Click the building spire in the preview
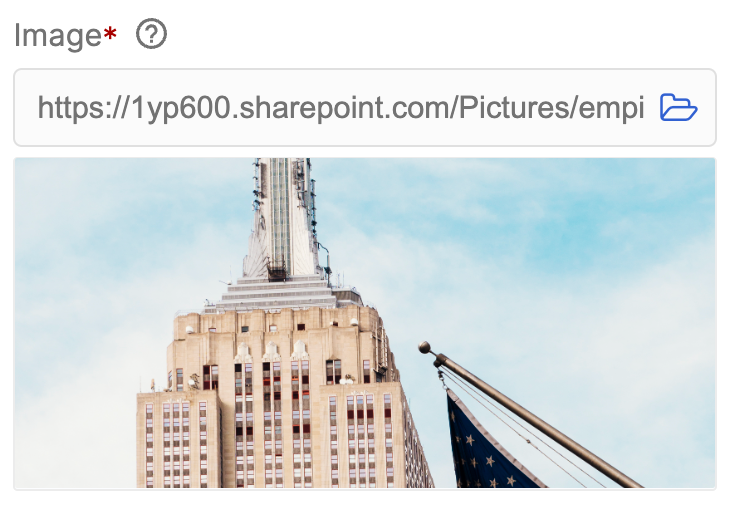The image size is (740, 516). tap(282, 217)
